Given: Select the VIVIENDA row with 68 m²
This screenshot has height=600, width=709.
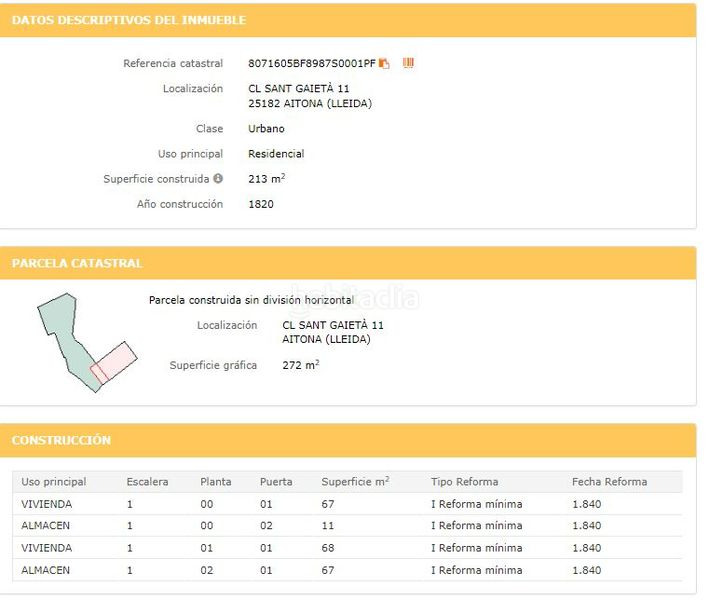Looking at the screenshot, I should pyautogui.click(x=47, y=548).
